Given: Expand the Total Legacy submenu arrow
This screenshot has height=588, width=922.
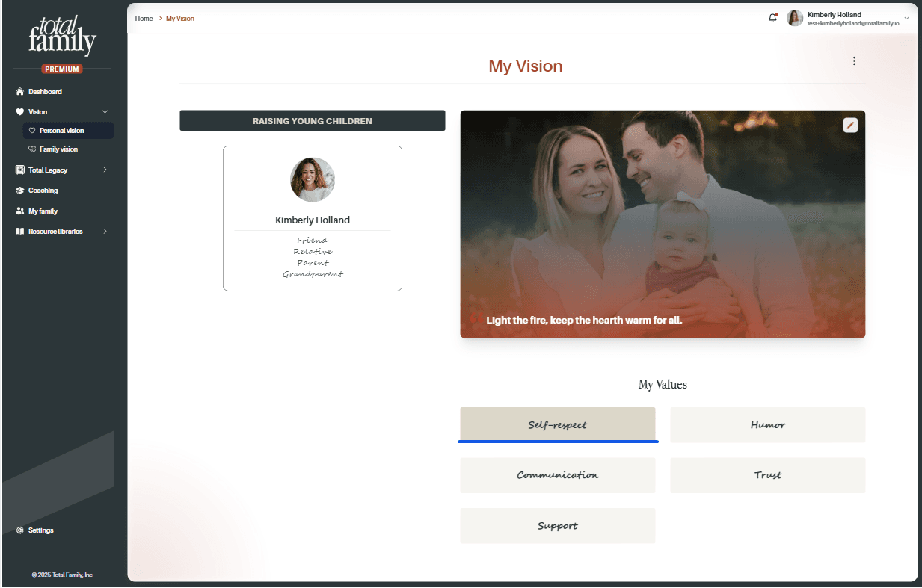Looking at the screenshot, I should (105, 170).
